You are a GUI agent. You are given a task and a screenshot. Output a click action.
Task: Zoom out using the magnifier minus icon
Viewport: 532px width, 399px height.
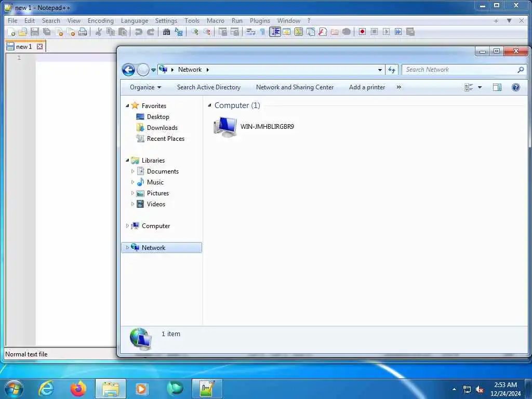207,32
